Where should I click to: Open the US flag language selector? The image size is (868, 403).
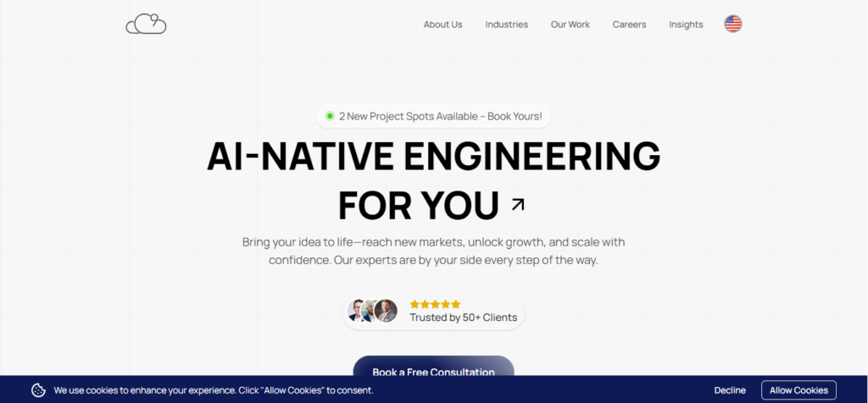point(732,24)
